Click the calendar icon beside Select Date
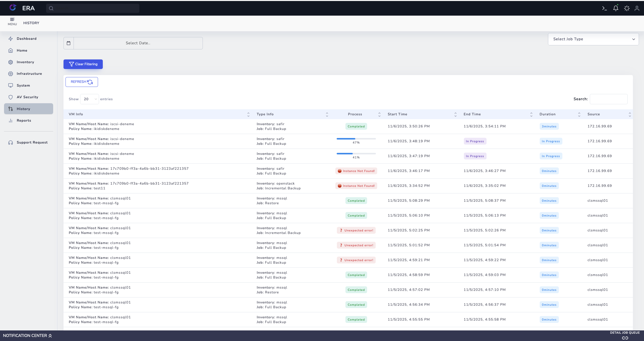 [x=69, y=43]
